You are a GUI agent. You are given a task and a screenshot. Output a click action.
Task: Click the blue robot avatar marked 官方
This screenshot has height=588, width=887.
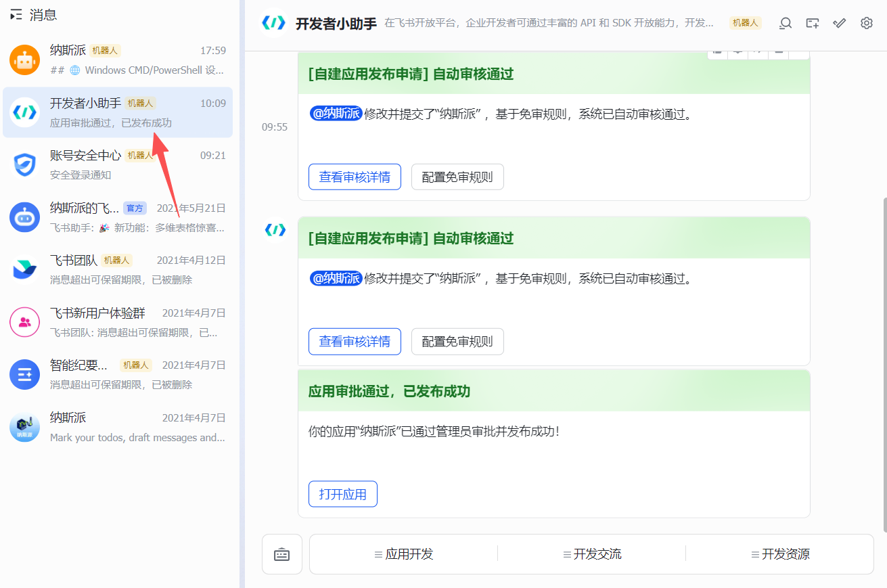pos(25,217)
